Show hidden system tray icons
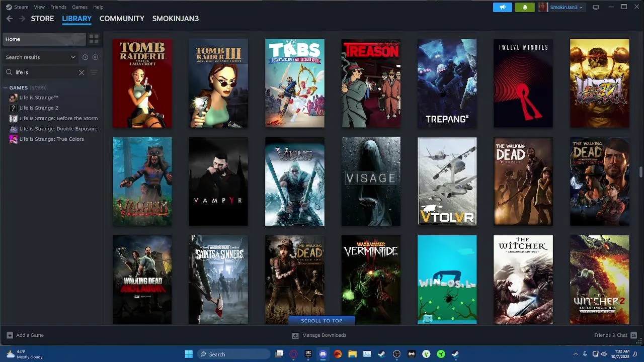644x362 pixels. [575, 354]
